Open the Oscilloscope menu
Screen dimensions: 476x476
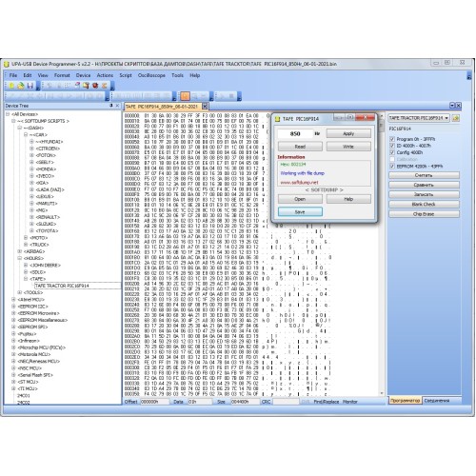[x=151, y=75]
